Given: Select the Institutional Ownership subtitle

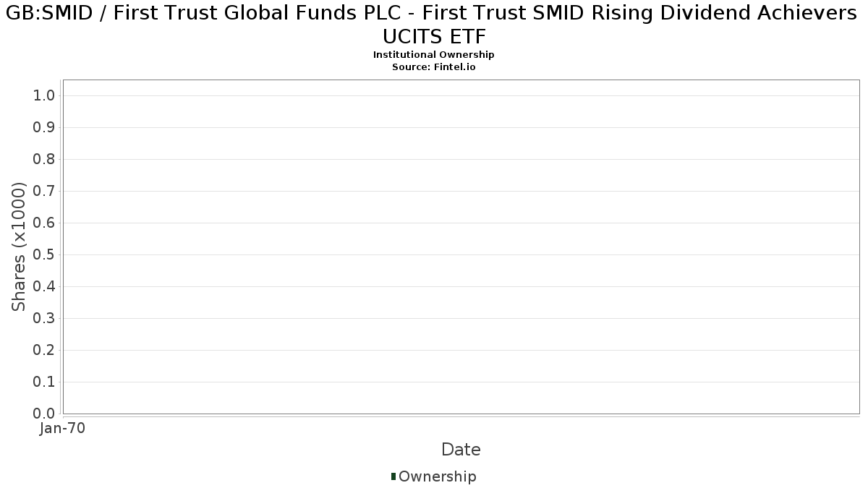Looking at the screenshot, I should click(x=433, y=55).
